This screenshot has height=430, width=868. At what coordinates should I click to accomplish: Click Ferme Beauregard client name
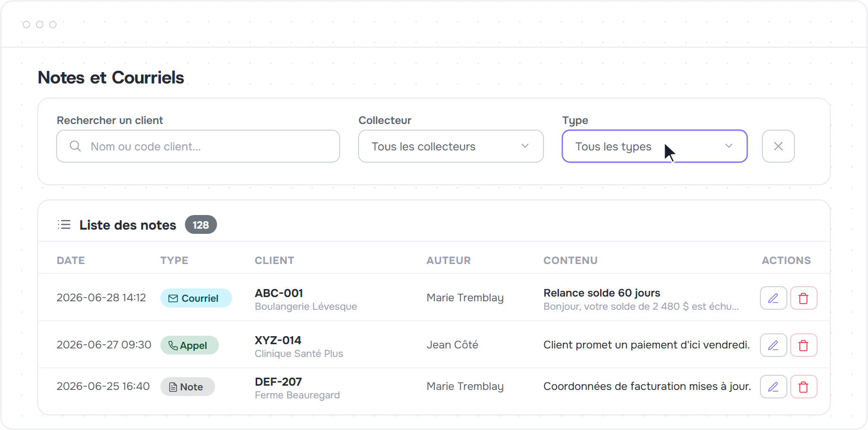[297, 395]
